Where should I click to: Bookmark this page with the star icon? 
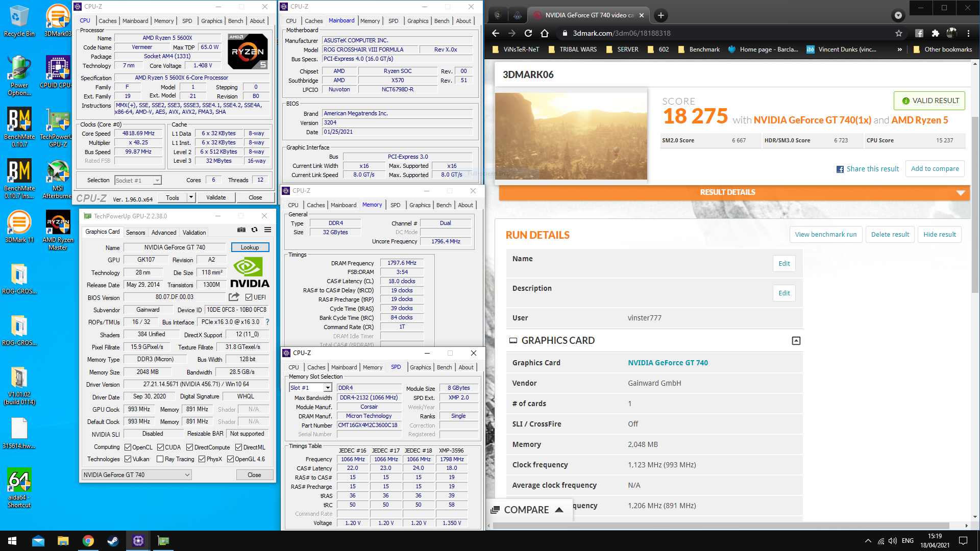(x=899, y=33)
